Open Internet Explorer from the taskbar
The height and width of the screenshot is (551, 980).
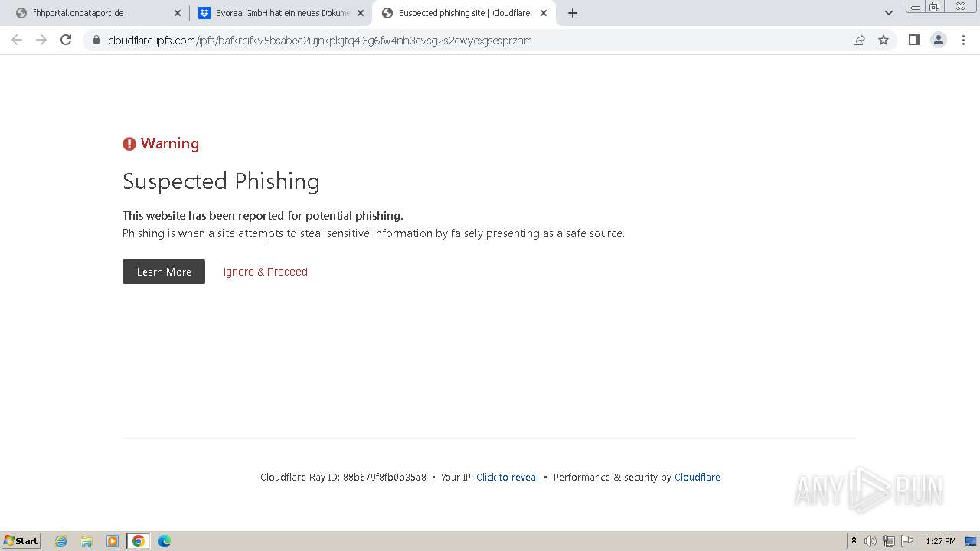pyautogui.click(x=61, y=541)
